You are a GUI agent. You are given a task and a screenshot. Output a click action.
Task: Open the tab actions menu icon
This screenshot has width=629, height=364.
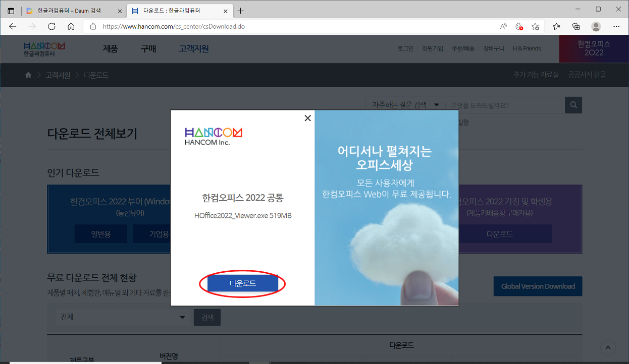click(x=11, y=11)
